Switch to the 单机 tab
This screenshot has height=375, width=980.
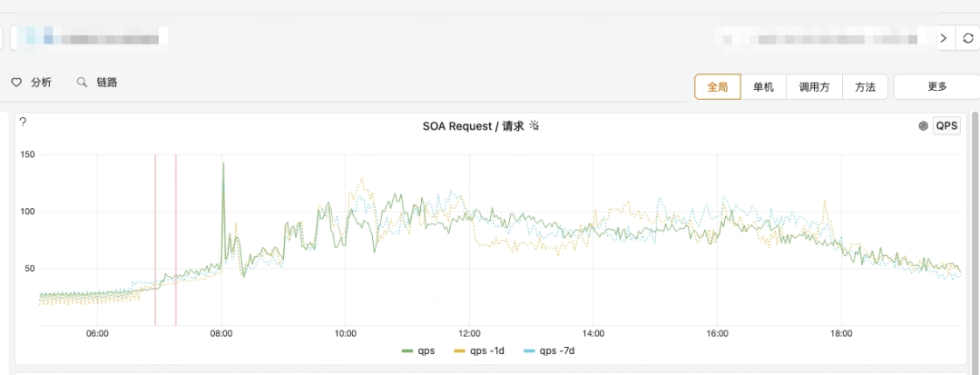pyautogui.click(x=763, y=87)
